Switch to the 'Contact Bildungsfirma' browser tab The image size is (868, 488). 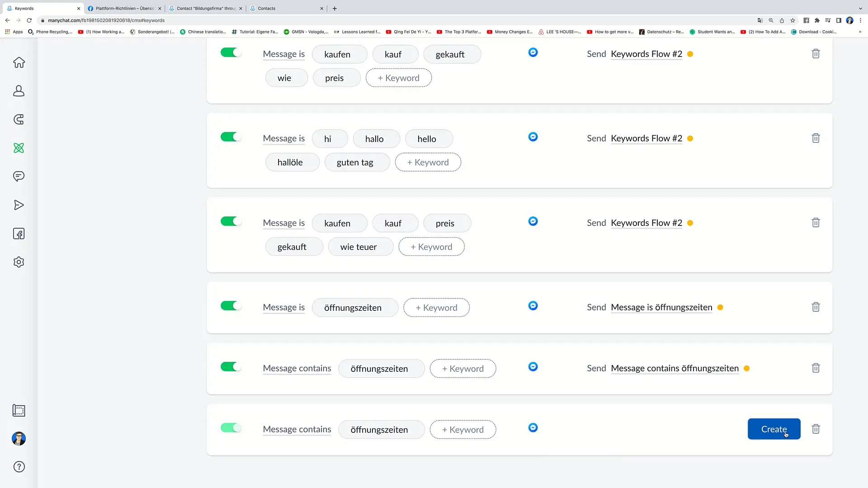206,8
